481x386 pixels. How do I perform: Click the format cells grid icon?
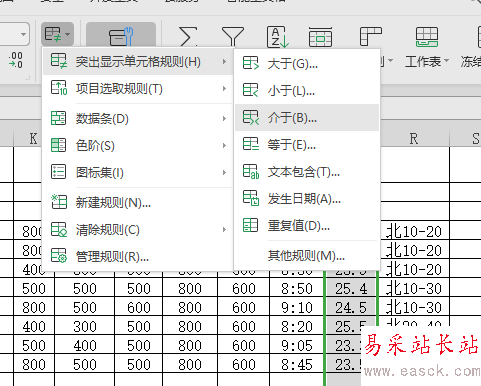point(320,37)
